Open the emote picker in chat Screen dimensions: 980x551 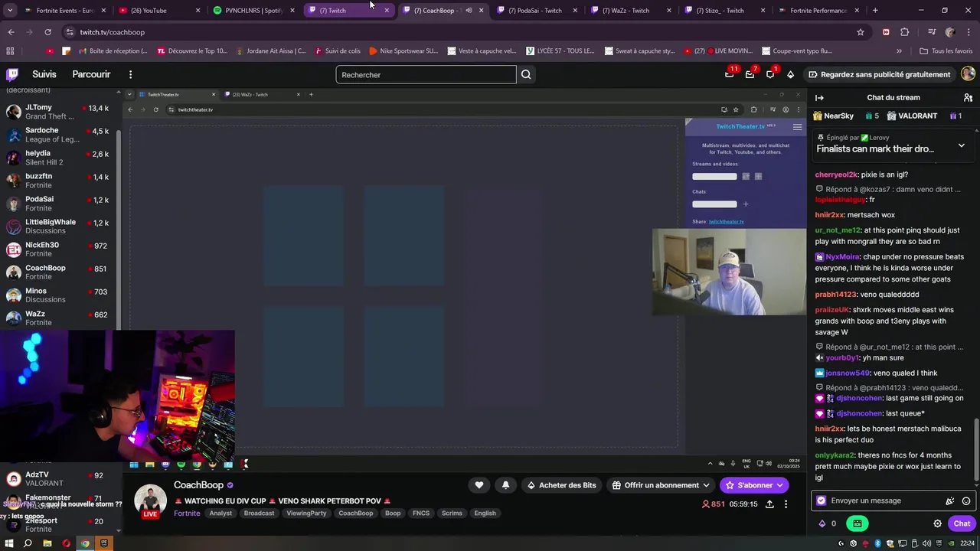point(966,500)
